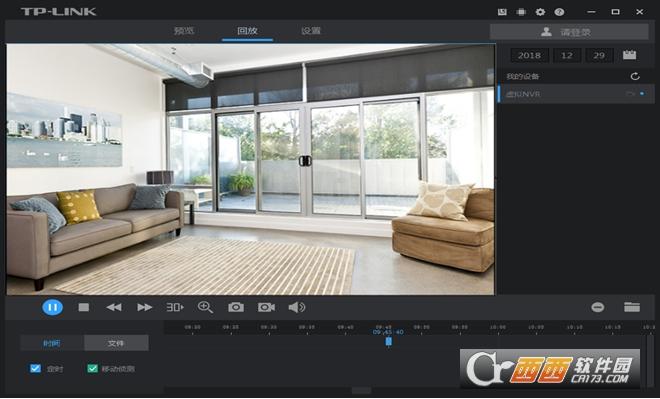
Task: Click the 请登录 login button
Action: [569, 32]
